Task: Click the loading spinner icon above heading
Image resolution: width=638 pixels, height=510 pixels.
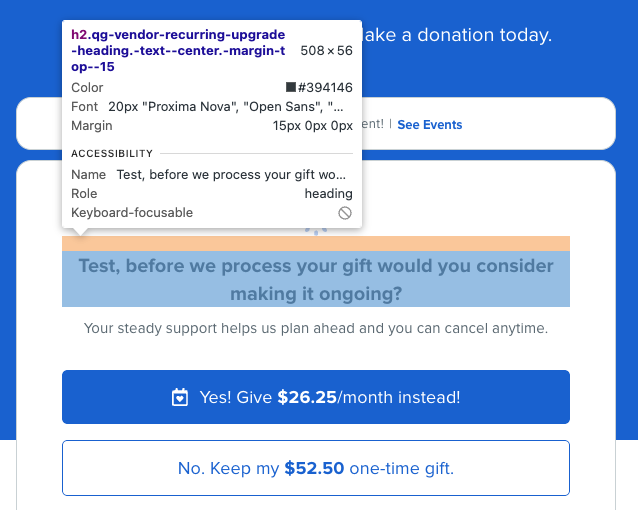Action: 316,231
